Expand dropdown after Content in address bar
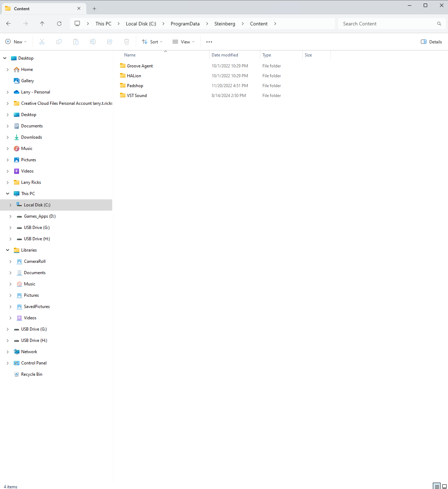Image resolution: width=448 pixels, height=489 pixels. pos(275,24)
